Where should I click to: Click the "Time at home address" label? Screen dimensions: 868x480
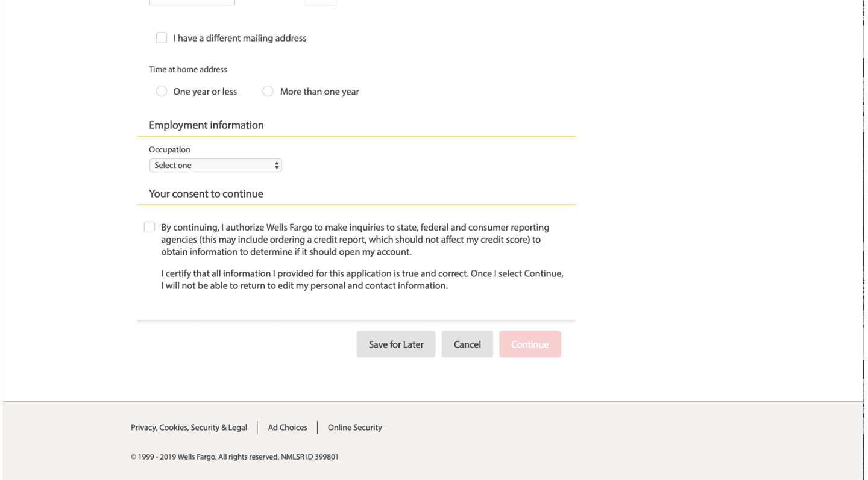[188, 70]
